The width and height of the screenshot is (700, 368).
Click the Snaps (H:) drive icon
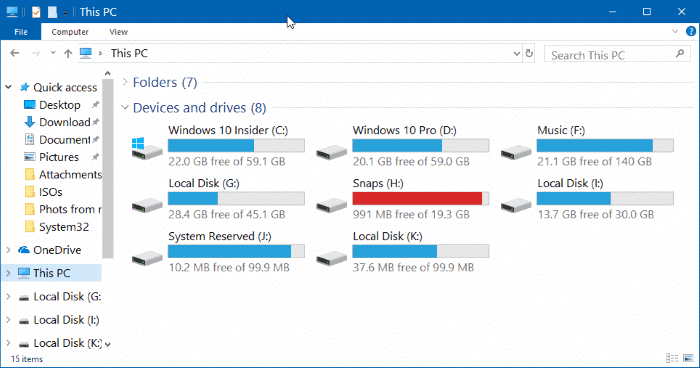(x=331, y=205)
